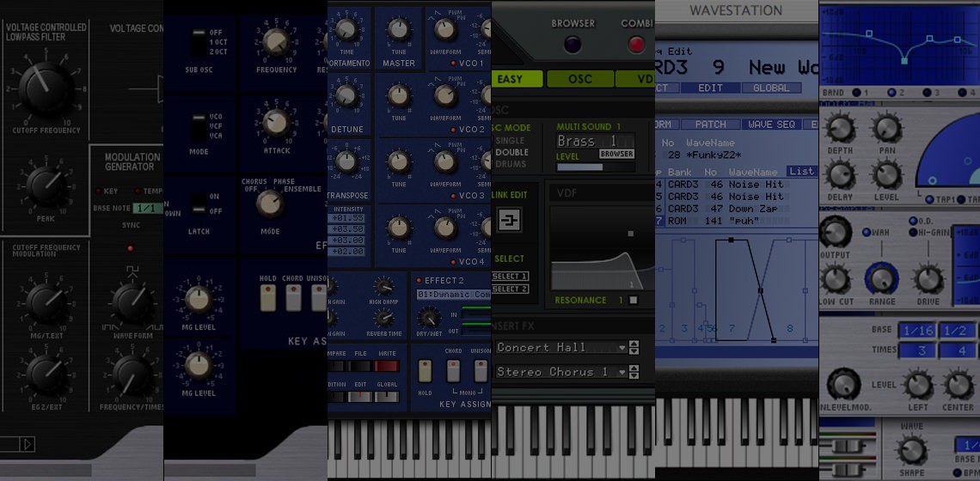980x481 pixels.
Task: Click the LINK EDIT icon in M1
Action: pos(509,220)
